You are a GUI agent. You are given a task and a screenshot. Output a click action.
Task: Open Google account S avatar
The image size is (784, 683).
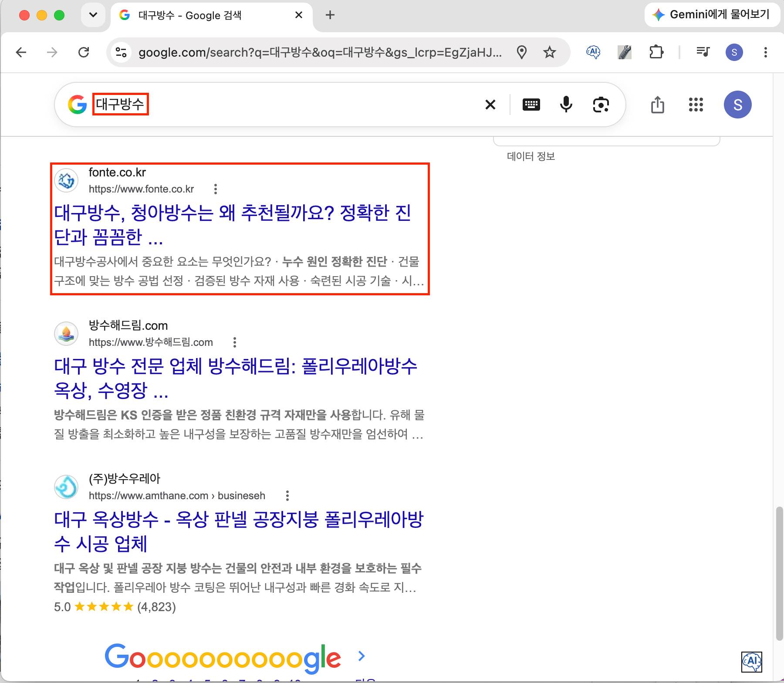[x=738, y=105]
